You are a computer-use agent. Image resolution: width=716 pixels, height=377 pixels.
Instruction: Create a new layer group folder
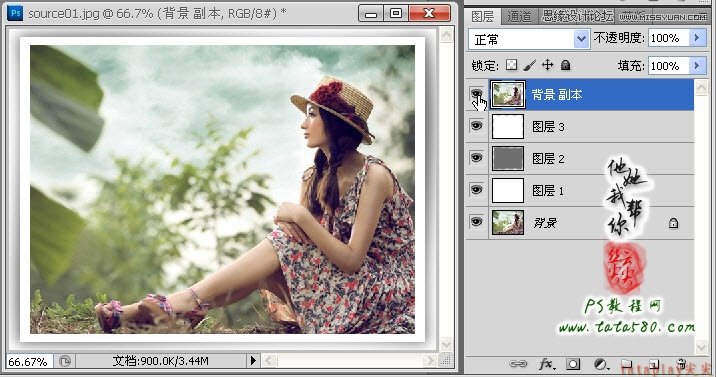pos(626,364)
